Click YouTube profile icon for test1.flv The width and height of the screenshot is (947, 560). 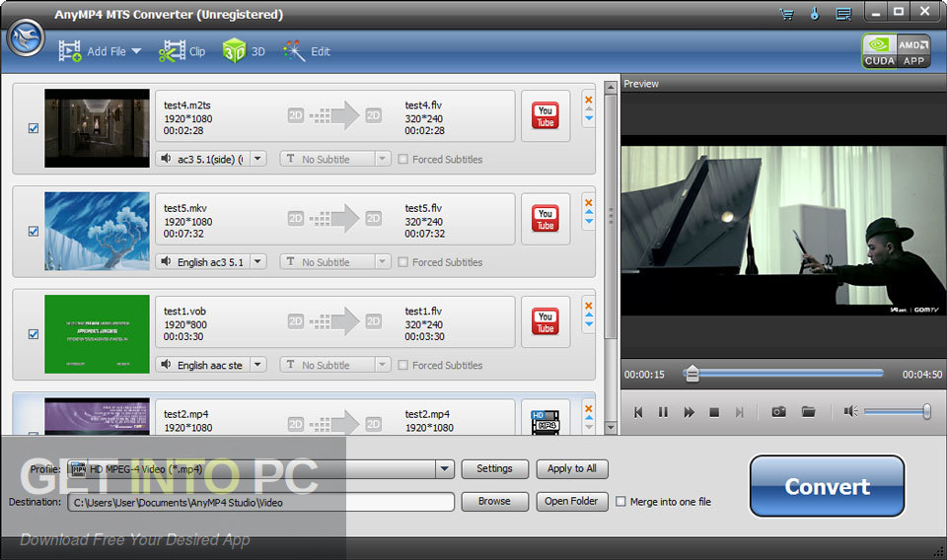coord(546,321)
